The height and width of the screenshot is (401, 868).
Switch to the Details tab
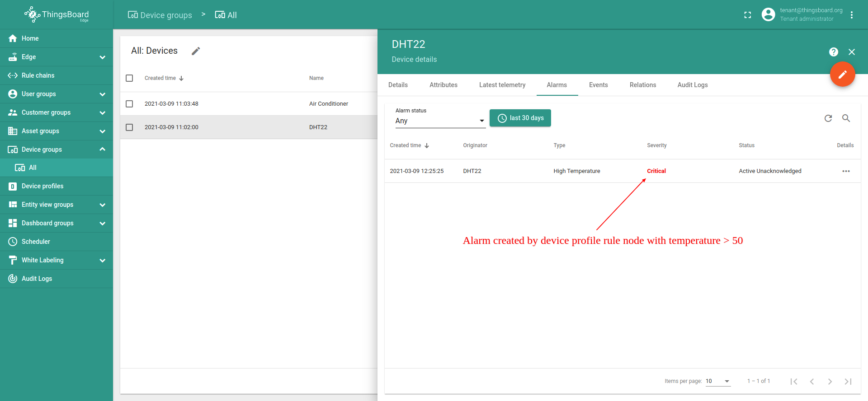tap(398, 85)
